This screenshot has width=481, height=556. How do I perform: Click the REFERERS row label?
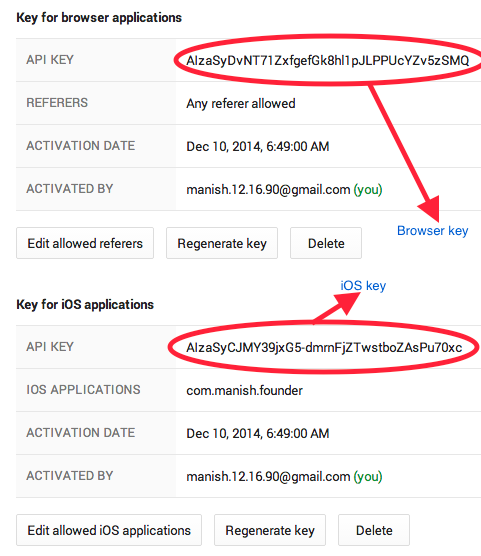point(57,103)
